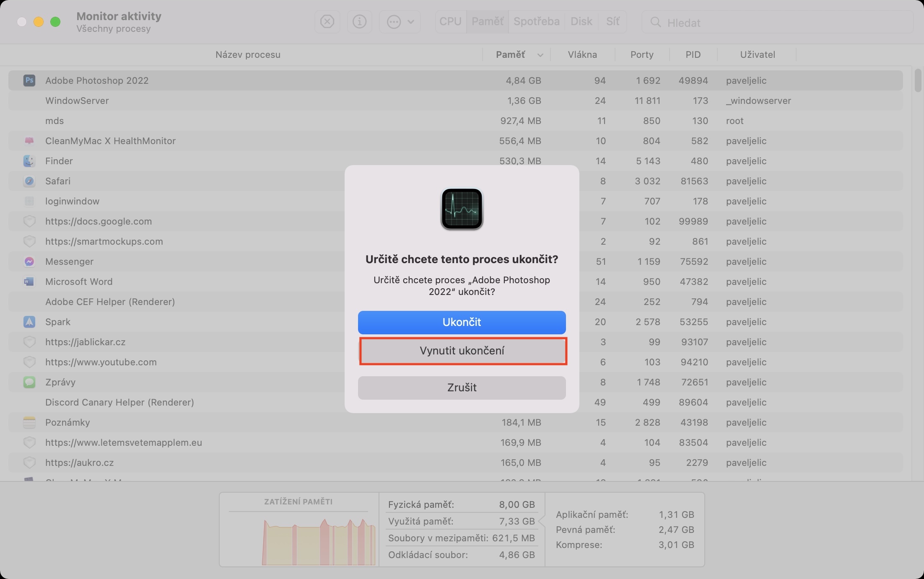Click the Adobe Photoshop 2022 process icon
The height and width of the screenshot is (579, 924).
pos(29,80)
